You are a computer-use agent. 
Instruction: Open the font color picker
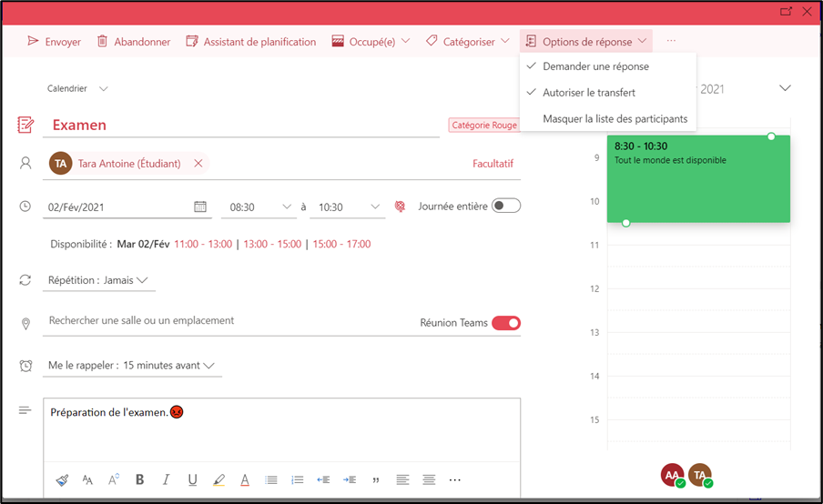point(245,479)
